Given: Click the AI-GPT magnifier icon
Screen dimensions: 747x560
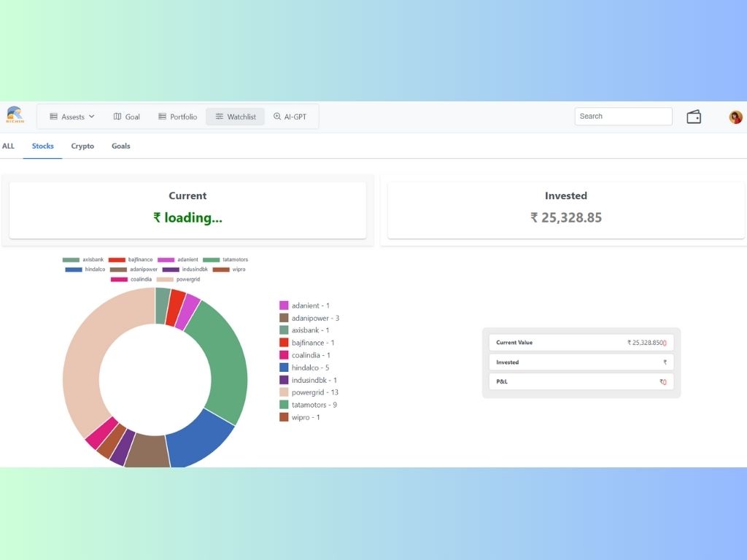Looking at the screenshot, I should tap(277, 117).
